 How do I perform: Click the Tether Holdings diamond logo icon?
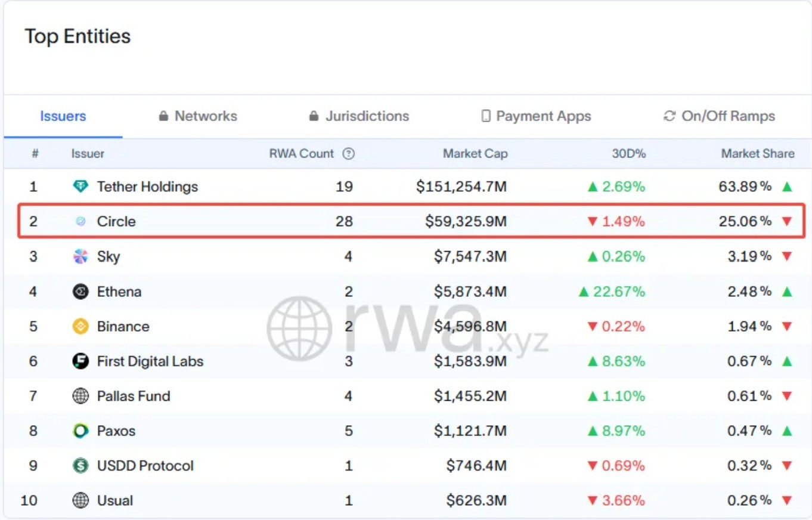[80, 187]
